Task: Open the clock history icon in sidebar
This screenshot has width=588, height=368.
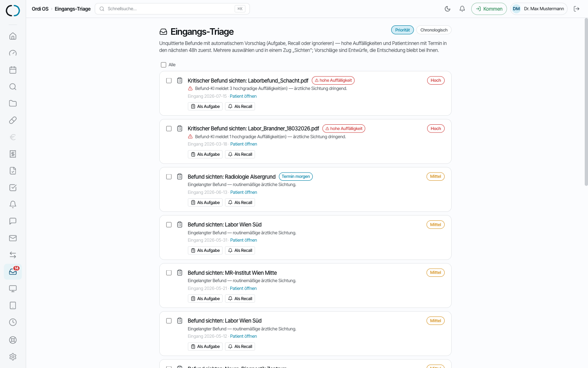Action: 13,322
